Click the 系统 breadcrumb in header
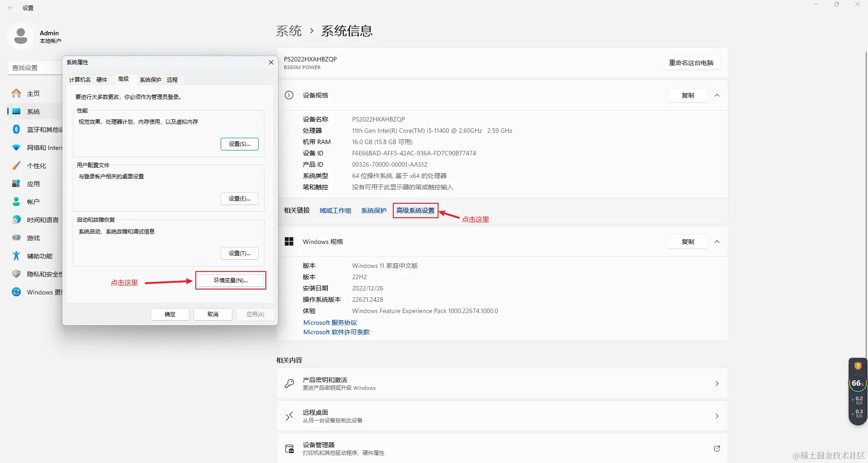This screenshot has width=868, height=463. pos(289,31)
